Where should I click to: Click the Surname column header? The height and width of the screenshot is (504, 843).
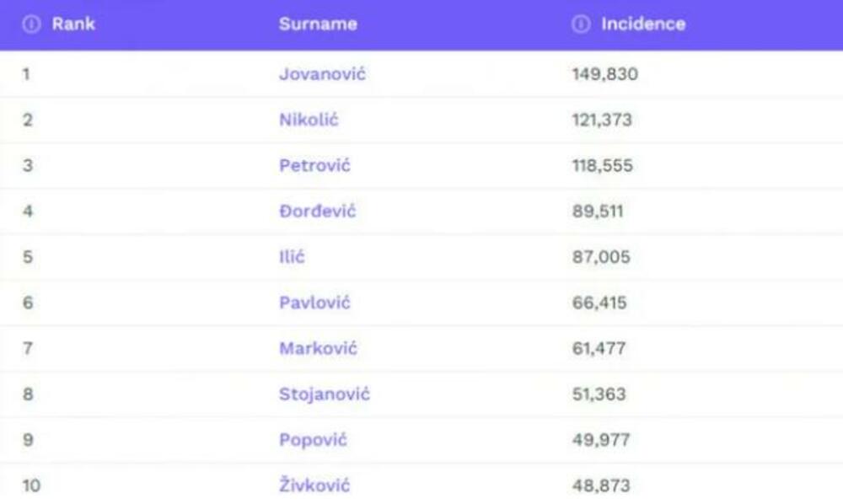click(x=318, y=24)
